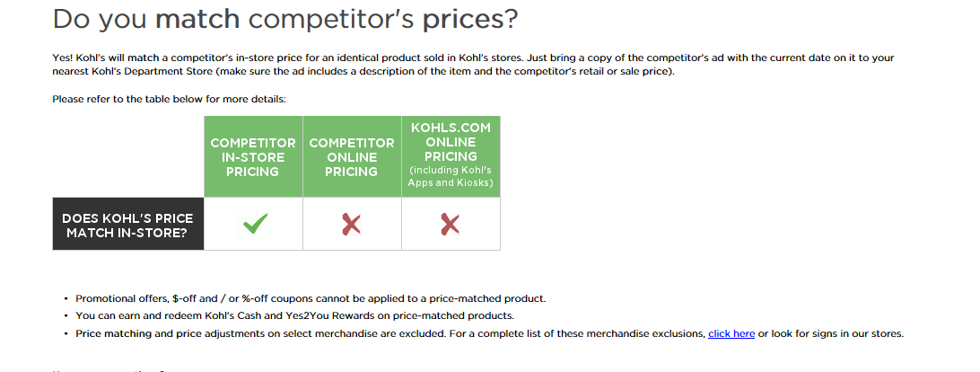
Task: Click the 'Does Kohl's Price Match In-Store?' label
Action: pyautogui.click(x=127, y=225)
